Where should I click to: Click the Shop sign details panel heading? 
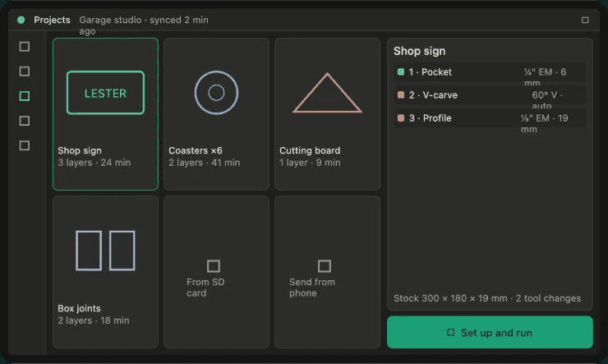click(420, 51)
